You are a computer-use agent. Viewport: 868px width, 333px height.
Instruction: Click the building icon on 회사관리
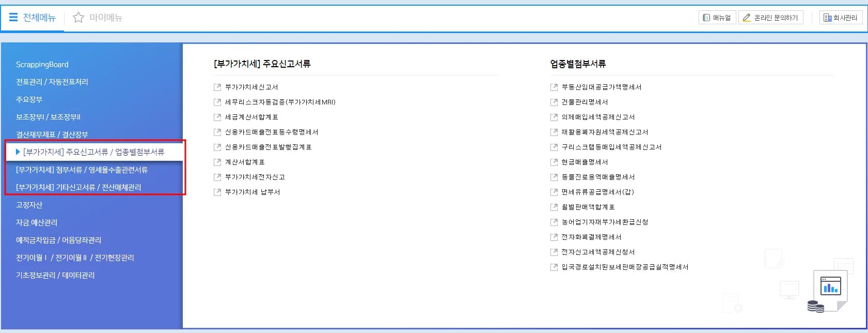click(827, 18)
